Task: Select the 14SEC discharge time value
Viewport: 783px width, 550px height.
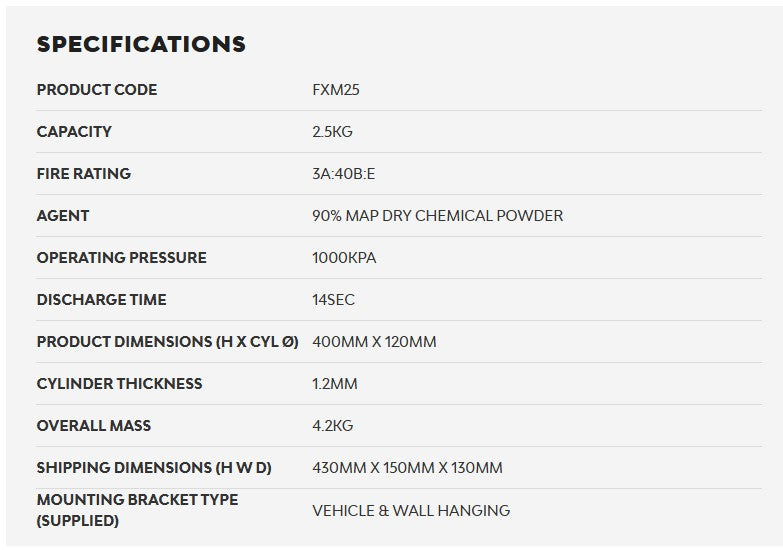Action: (x=333, y=300)
